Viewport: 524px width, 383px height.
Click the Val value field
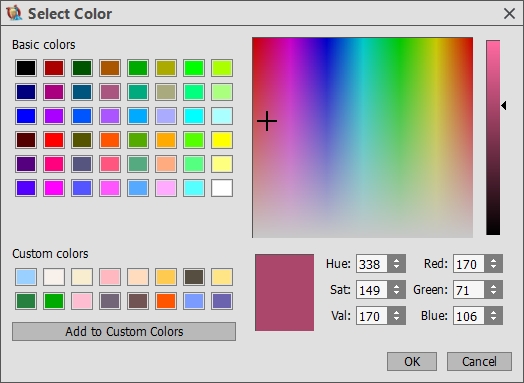coord(372,315)
